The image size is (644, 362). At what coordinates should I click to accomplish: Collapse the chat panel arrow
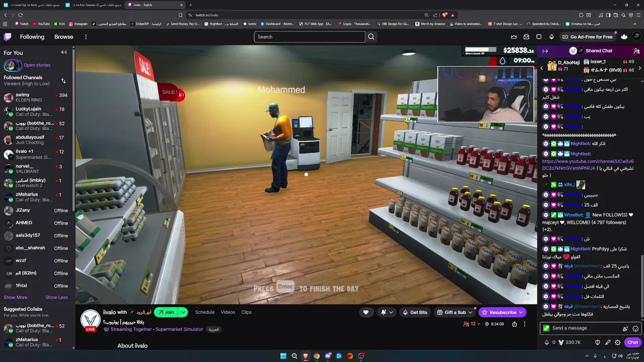pyautogui.click(x=545, y=51)
